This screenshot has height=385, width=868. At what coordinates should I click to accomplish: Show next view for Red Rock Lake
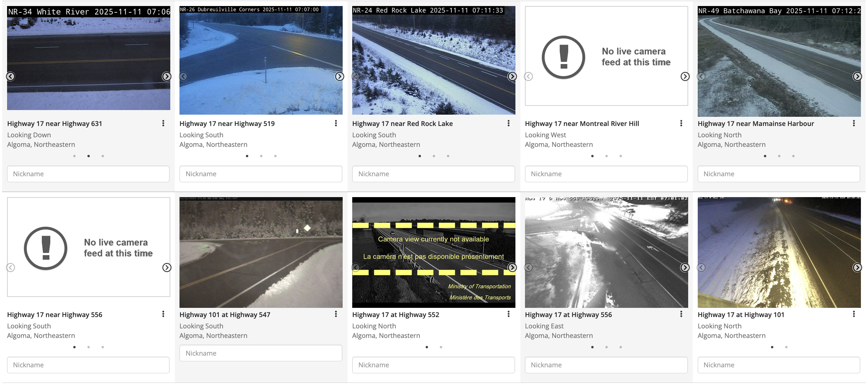(512, 76)
